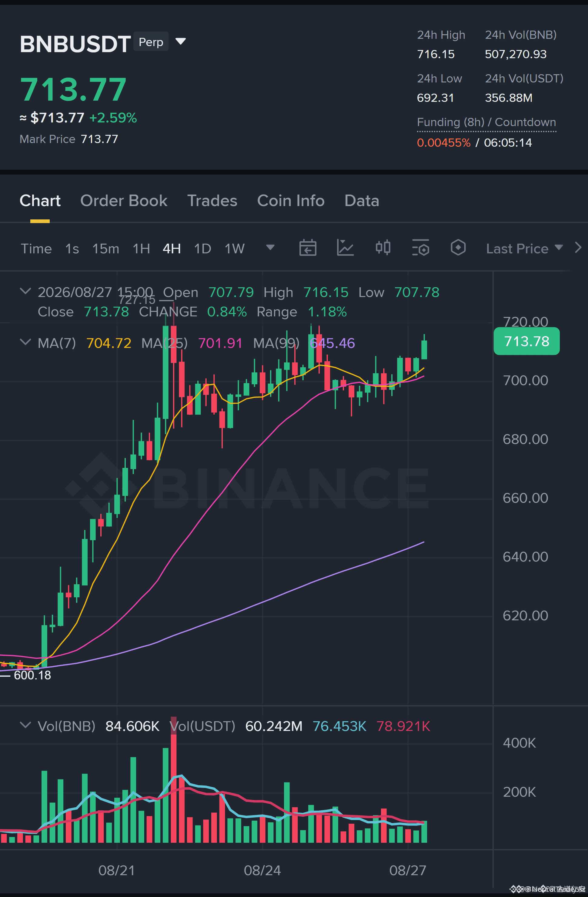This screenshot has height=897, width=588.
Task: Tap the 713.78 current price tag on axis
Action: tap(526, 342)
